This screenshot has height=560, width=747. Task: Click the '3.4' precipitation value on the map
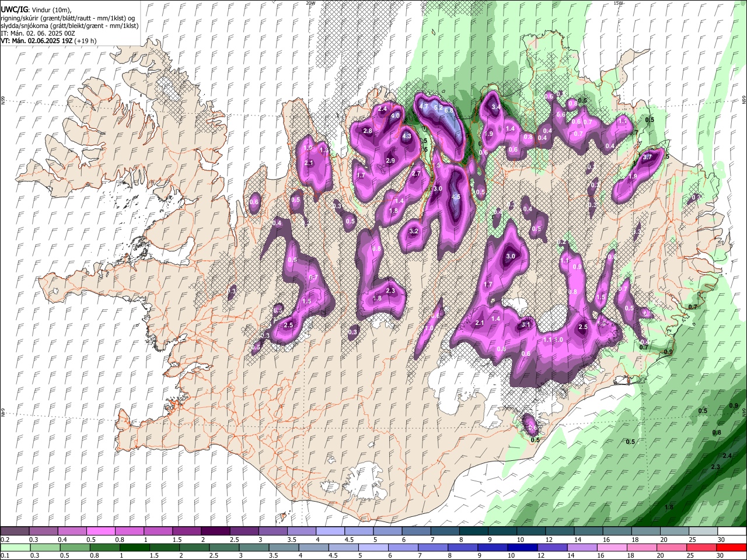[x=496, y=107]
